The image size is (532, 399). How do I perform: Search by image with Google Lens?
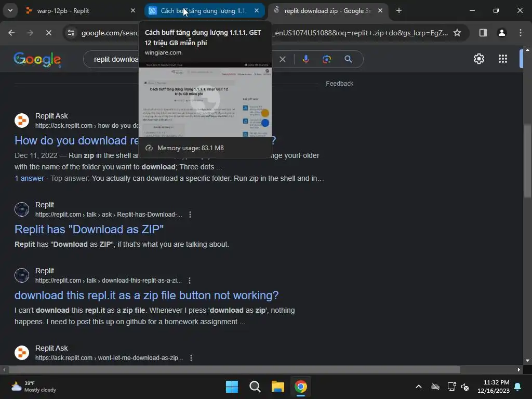[327, 59]
